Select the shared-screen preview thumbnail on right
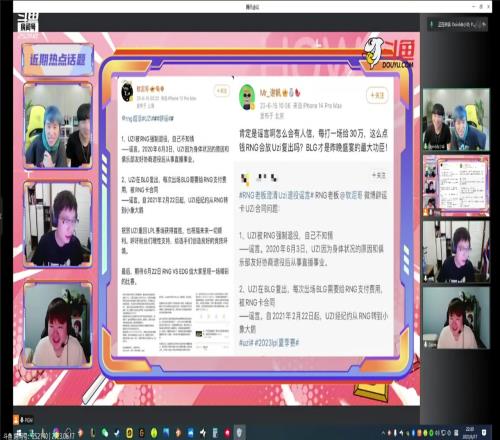This screenshot has height=440, width=500. [456, 186]
